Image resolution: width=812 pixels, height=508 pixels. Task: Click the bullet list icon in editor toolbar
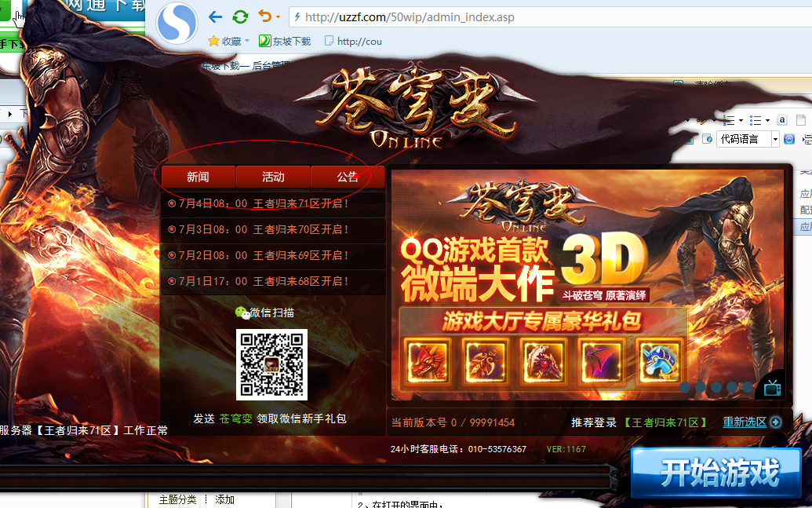coord(756,120)
